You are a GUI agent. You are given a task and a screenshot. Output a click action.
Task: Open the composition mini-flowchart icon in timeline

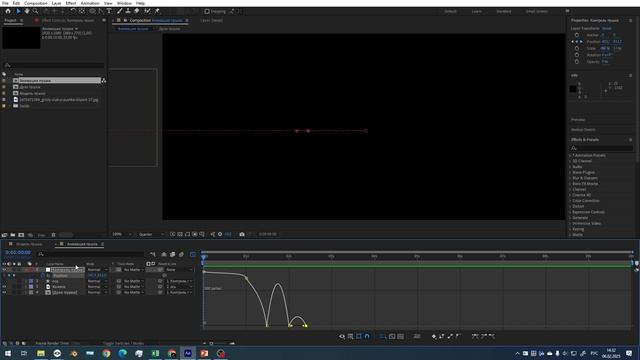[x=153, y=254]
